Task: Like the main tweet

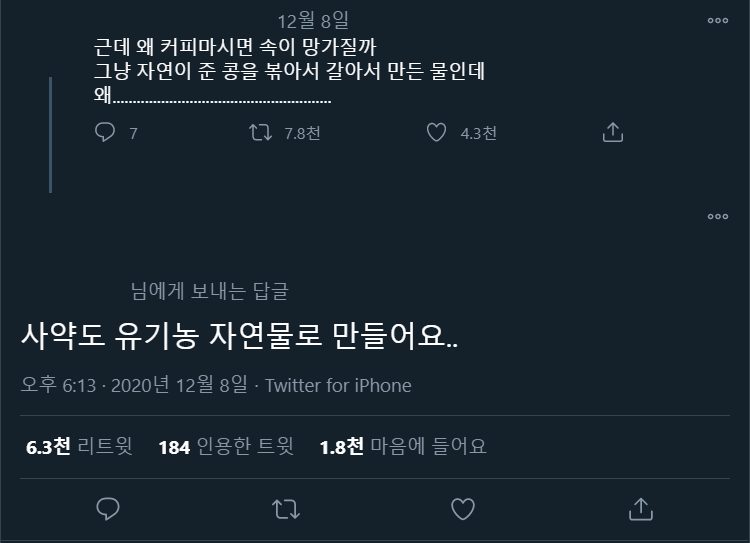Action: coord(462,508)
